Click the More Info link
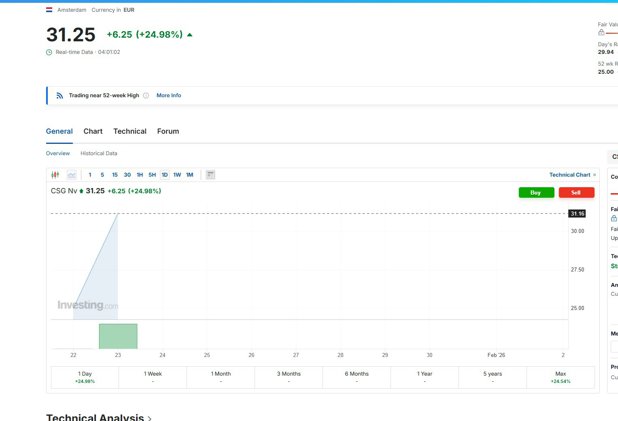The height and width of the screenshot is (421, 618). click(169, 96)
